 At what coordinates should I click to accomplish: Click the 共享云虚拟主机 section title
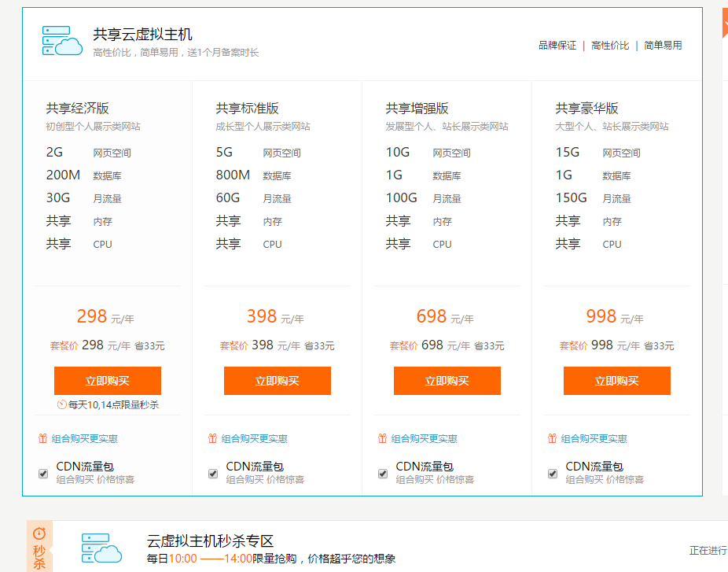(x=142, y=35)
